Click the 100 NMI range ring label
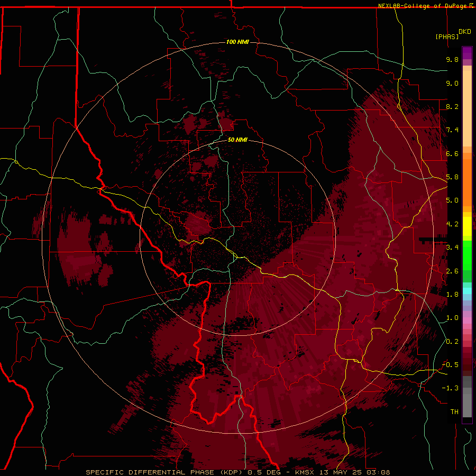 click(237, 42)
